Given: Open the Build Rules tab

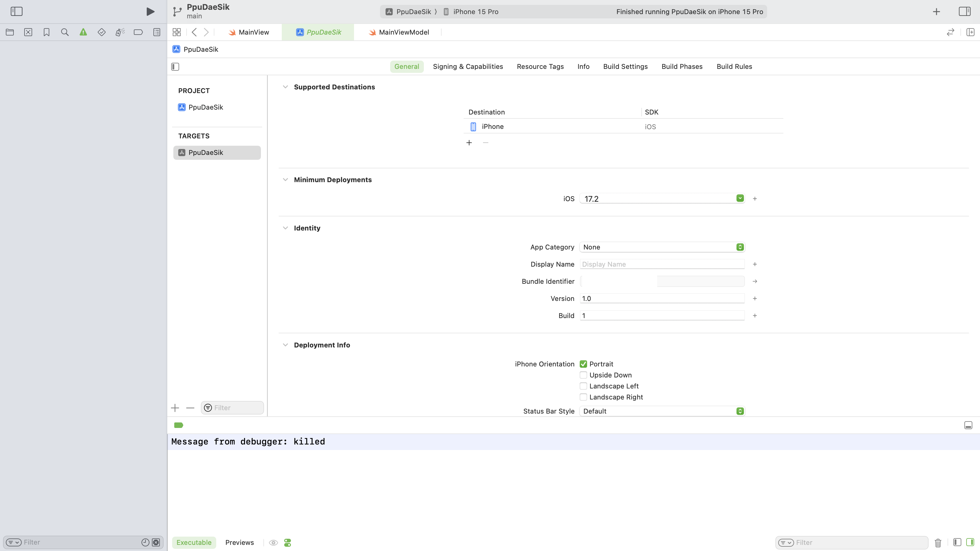Looking at the screenshot, I should (x=734, y=67).
